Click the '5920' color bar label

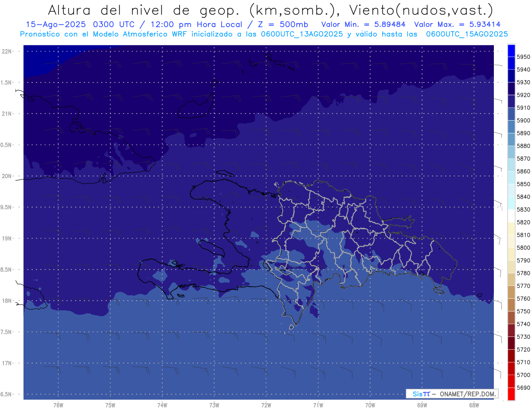(x=523, y=95)
